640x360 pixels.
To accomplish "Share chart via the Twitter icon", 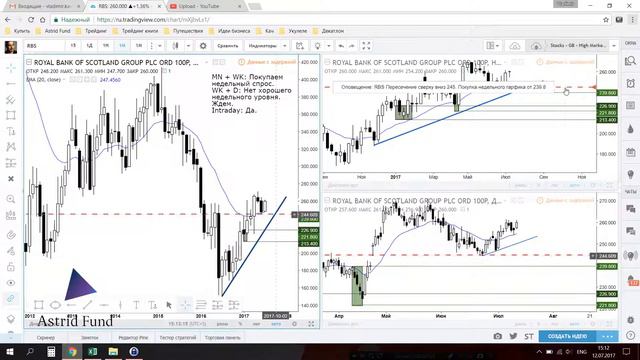I will point(513,336).
